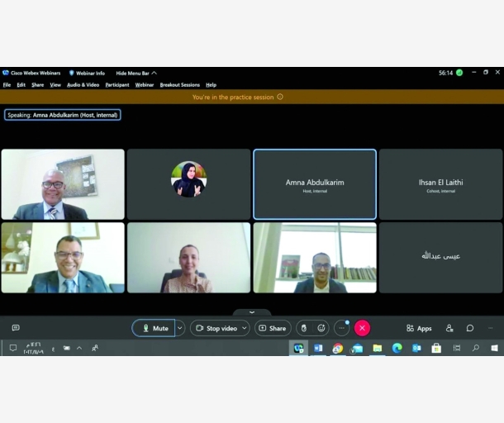Open the reactions smiley icon
This screenshot has width=504, height=423.
click(x=321, y=328)
